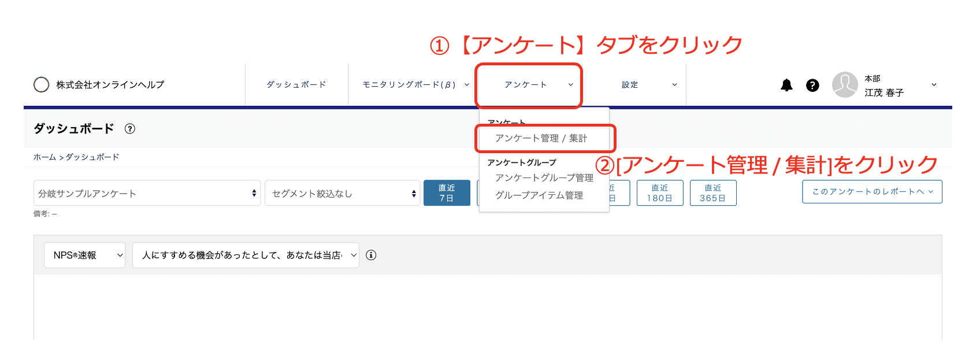Open the セグメント絞込なし segment selector
The image size is (980, 348).
(x=342, y=193)
